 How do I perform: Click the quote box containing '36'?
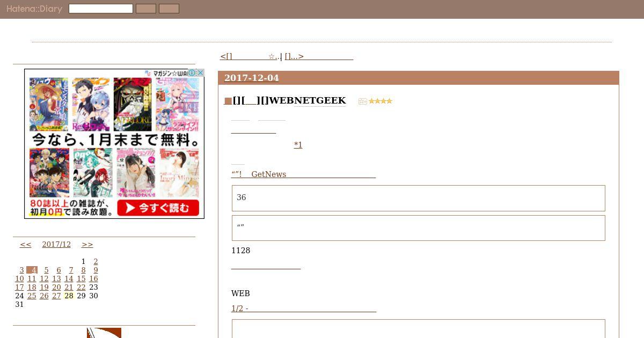point(419,198)
